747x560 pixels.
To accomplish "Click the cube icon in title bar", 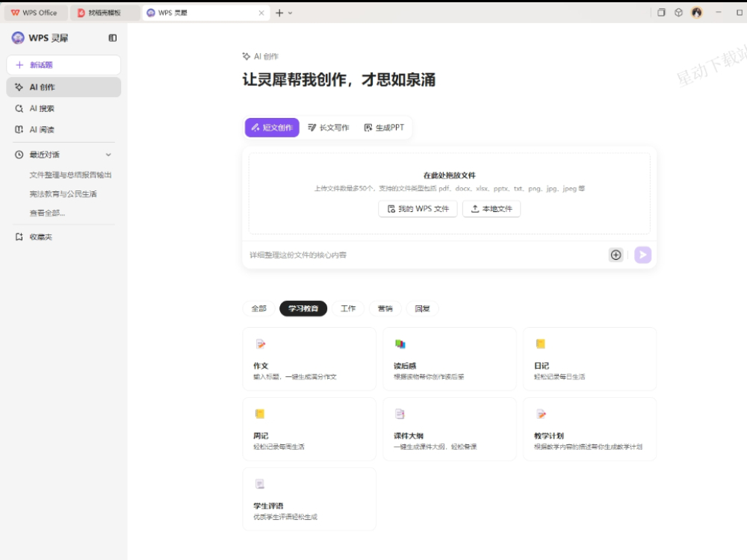I will tap(678, 13).
